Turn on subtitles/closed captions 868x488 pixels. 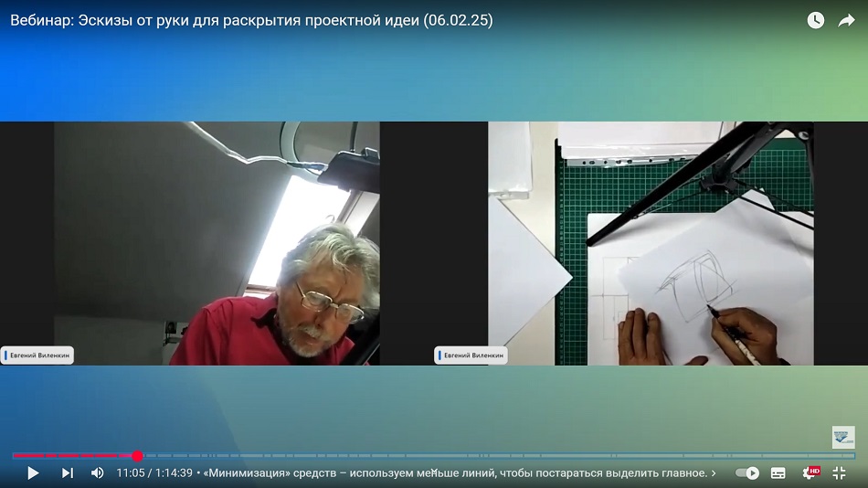point(778,472)
